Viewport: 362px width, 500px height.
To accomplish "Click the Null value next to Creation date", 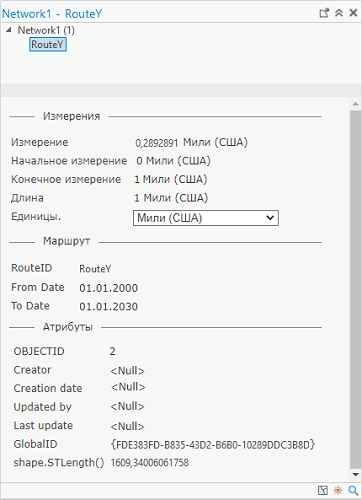I will [128, 387].
